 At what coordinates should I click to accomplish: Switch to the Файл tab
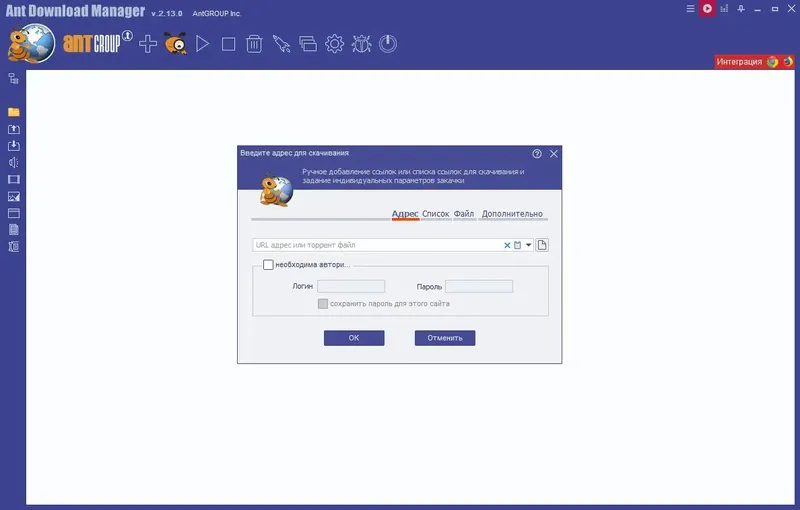tap(464, 214)
